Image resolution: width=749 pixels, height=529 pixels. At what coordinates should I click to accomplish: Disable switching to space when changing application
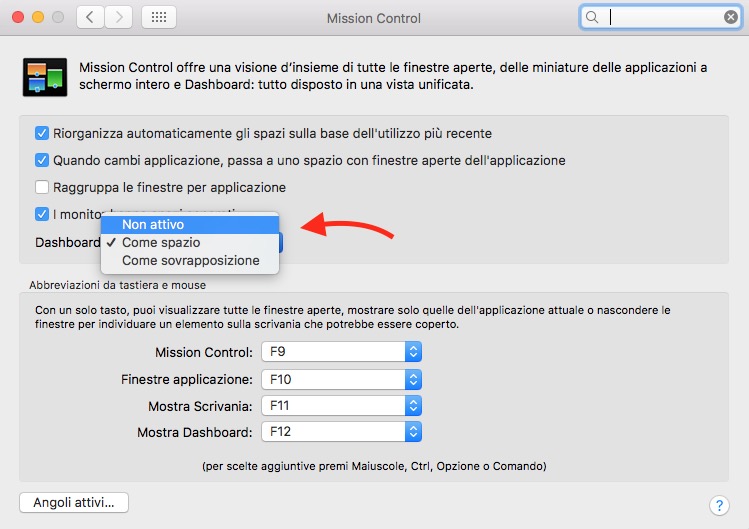[42, 160]
